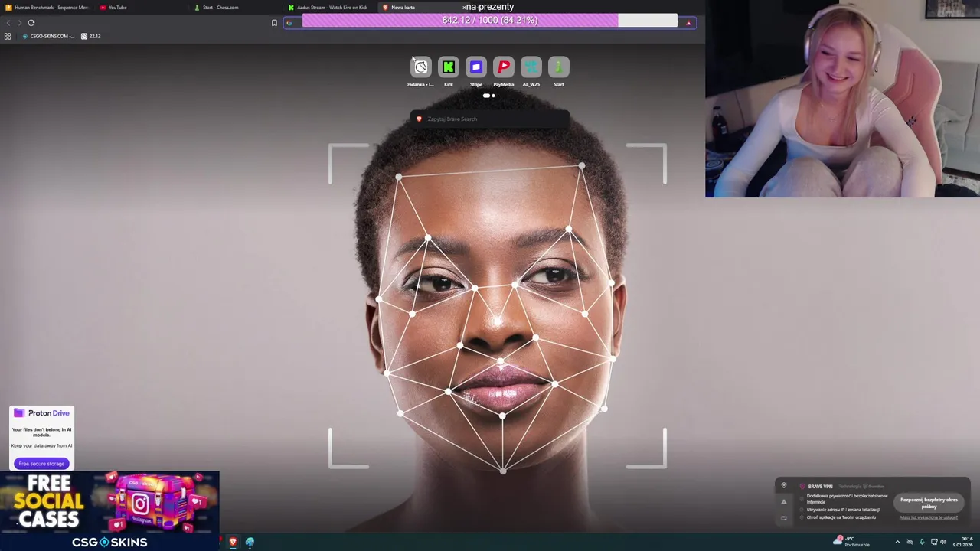Open the weather widget showing -9°C
Viewport: 980px width, 551px height.
[852, 542]
